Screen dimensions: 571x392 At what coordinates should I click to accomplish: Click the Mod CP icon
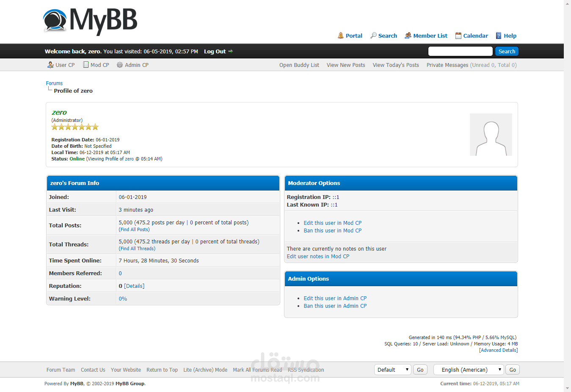(x=86, y=65)
